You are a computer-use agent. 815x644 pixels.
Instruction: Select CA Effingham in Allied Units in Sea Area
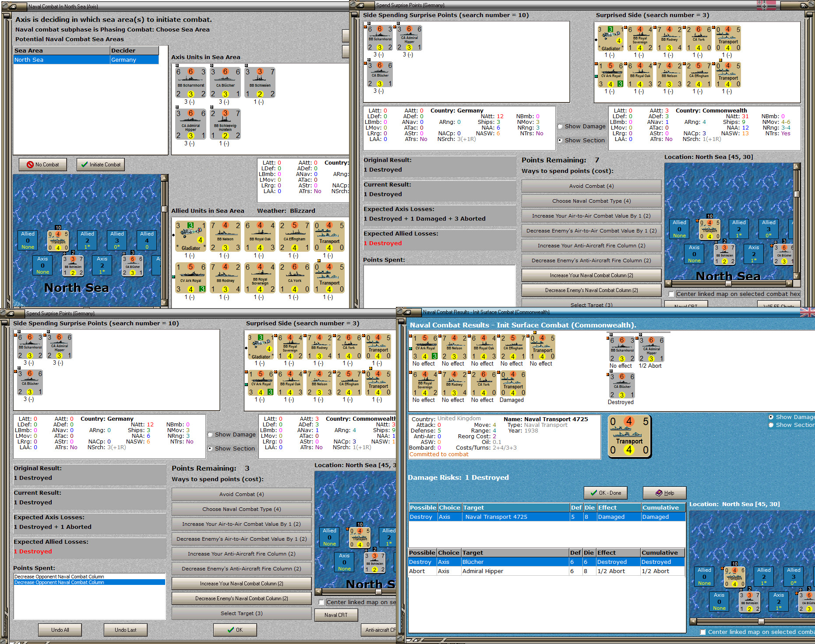tap(294, 236)
